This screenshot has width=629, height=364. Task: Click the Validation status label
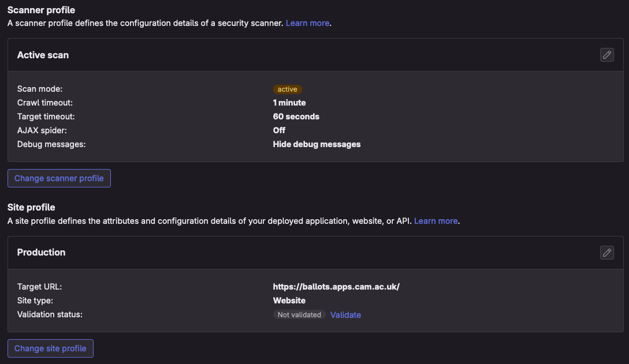(50, 314)
